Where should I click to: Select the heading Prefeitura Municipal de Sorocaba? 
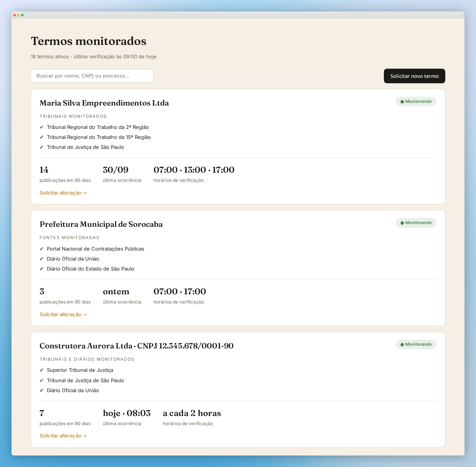101,224
